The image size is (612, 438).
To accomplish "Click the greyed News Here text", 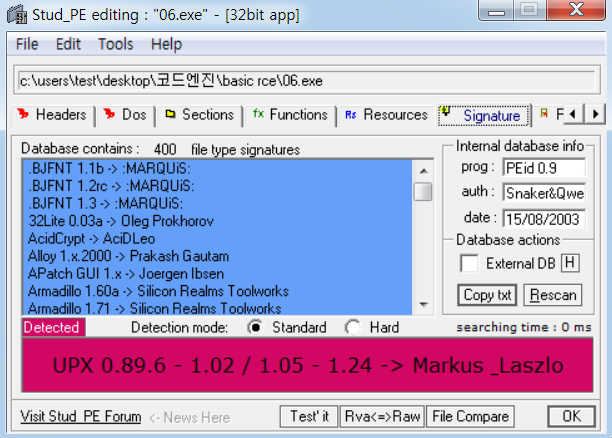I will pyautogui.click(x=190, y=418).
